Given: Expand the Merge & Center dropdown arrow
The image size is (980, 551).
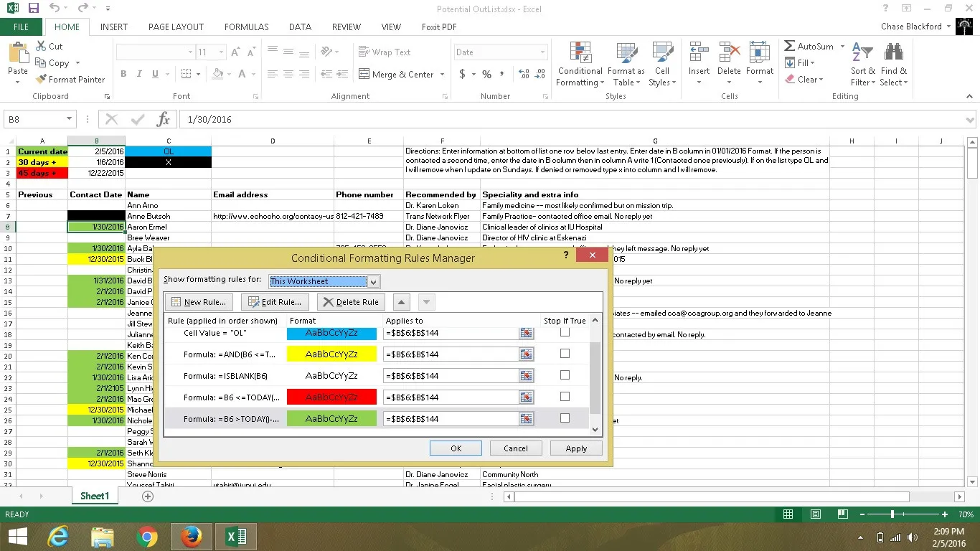Looking at the screenshot, I should (442, 75).
